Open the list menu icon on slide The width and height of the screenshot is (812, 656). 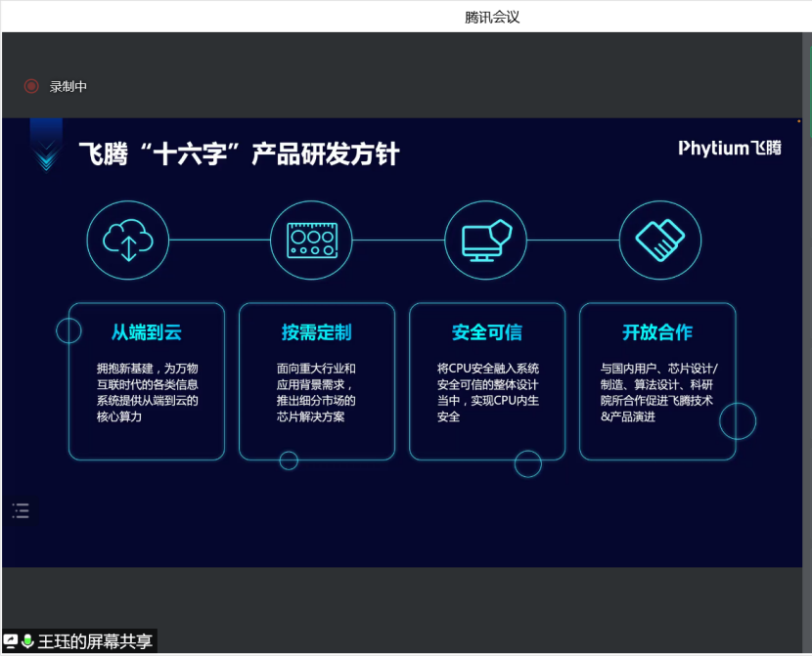(x=21, y=510)
